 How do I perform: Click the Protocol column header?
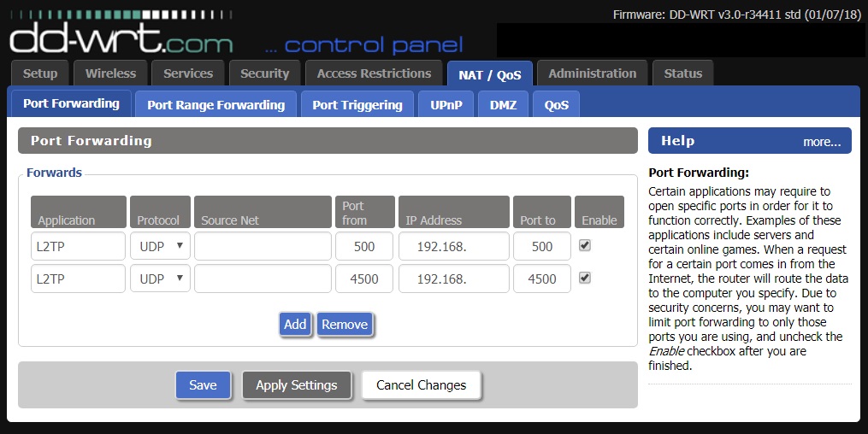161,212
